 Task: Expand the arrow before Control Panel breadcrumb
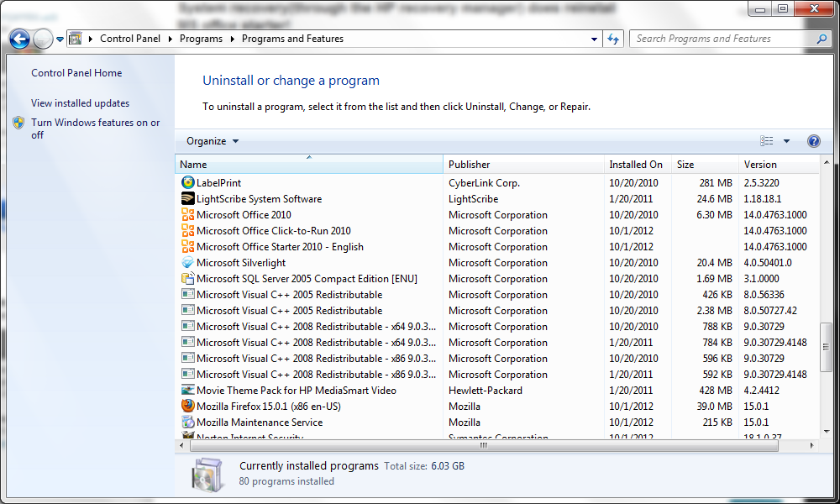pyautogui.click(x=91, y=39)
